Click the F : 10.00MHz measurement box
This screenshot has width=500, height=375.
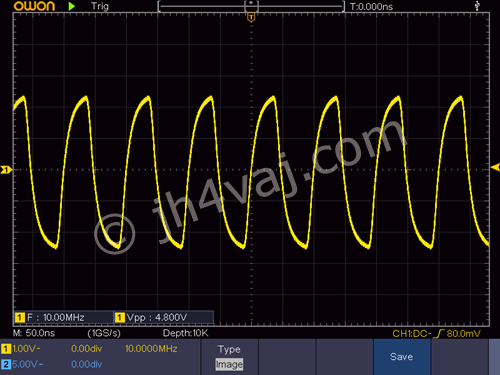tap(64, 317)
